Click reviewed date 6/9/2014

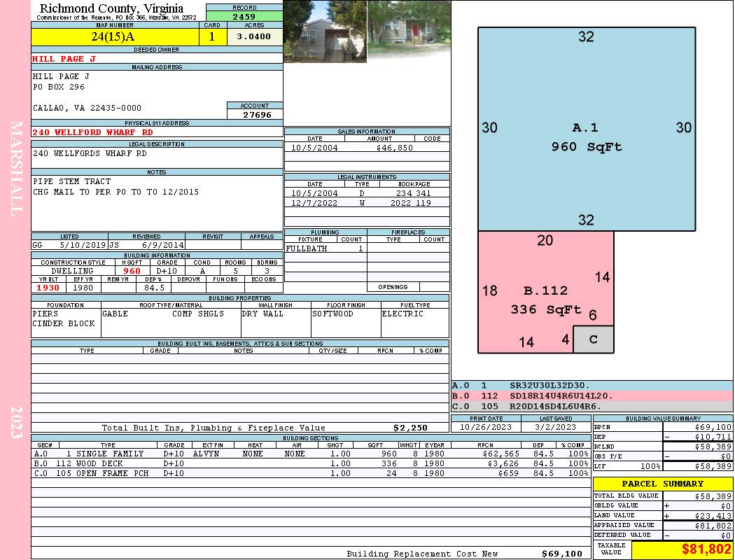[x=162, y=245]
